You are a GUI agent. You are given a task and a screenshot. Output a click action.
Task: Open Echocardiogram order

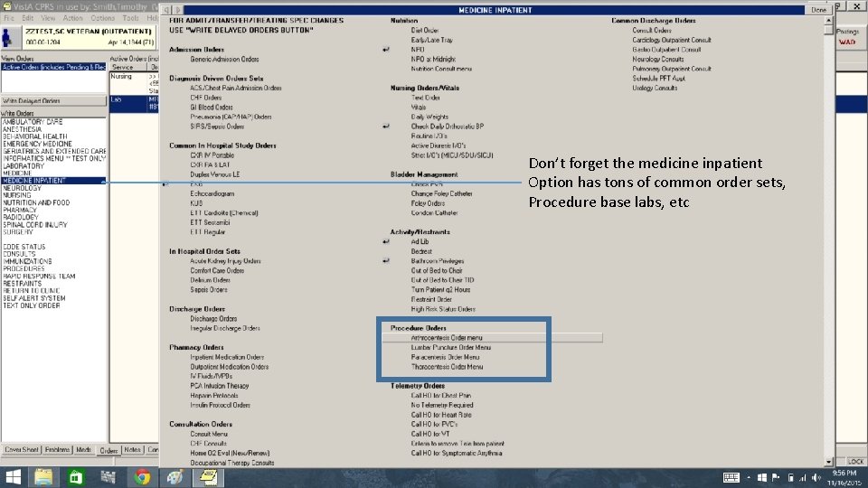[x=212, y=193]
